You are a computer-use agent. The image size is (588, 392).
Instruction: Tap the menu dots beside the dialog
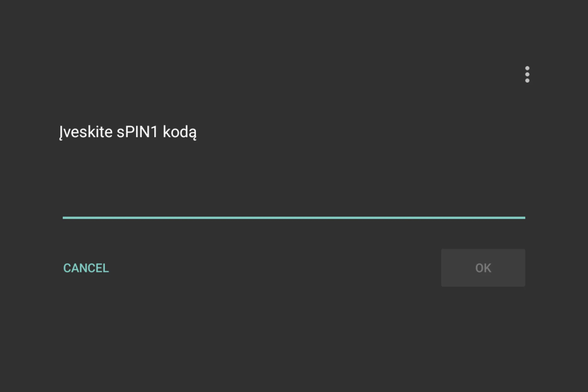pyautogui.click(x=527, y=74)
